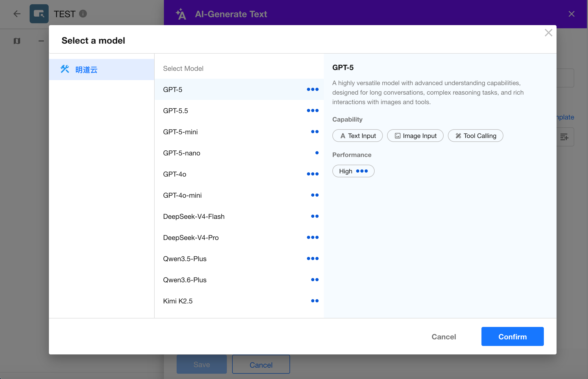588x379 pixels.
Task: Click the performance dots for GPT-5
Action: 313,89
